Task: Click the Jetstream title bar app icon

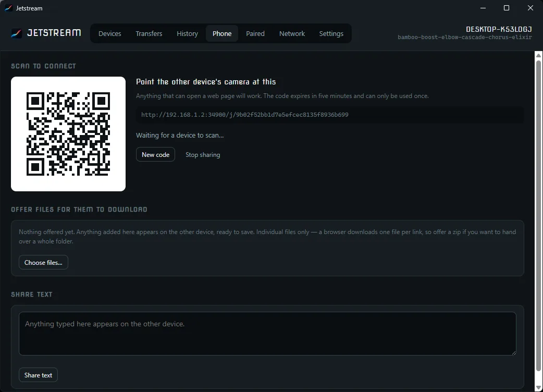Action: point(8,8)
